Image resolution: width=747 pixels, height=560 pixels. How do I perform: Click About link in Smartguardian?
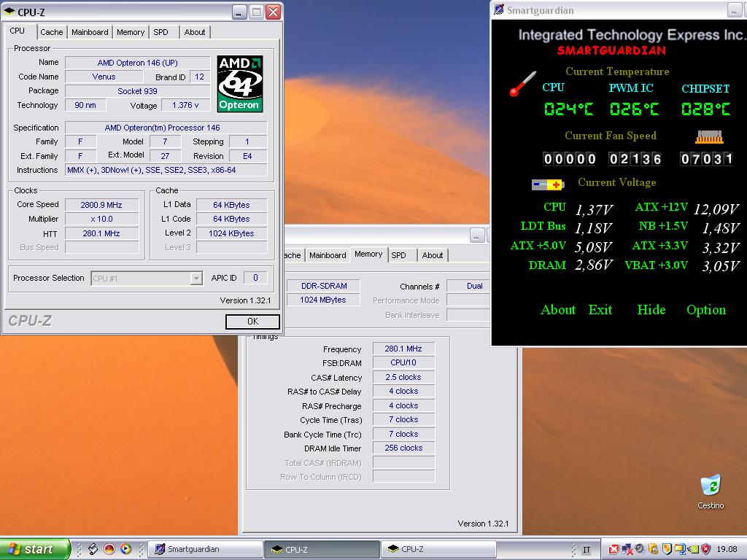558,310
